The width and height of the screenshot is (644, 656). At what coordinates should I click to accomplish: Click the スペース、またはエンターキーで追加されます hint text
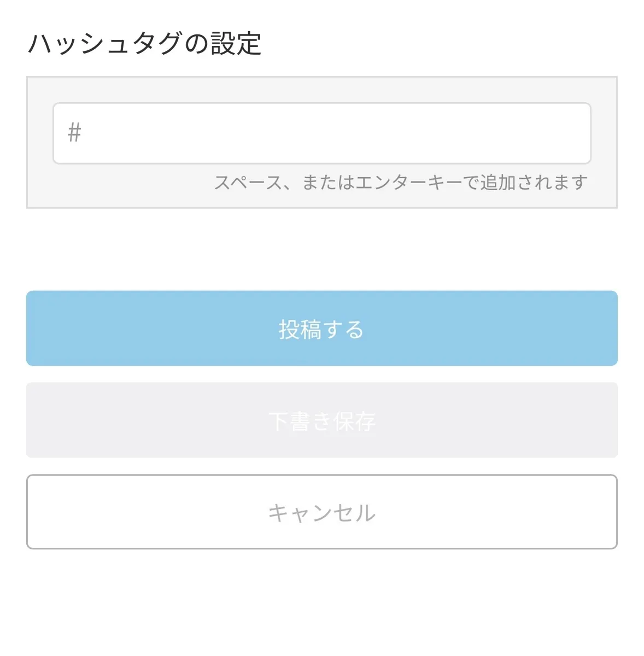(401, 183)
